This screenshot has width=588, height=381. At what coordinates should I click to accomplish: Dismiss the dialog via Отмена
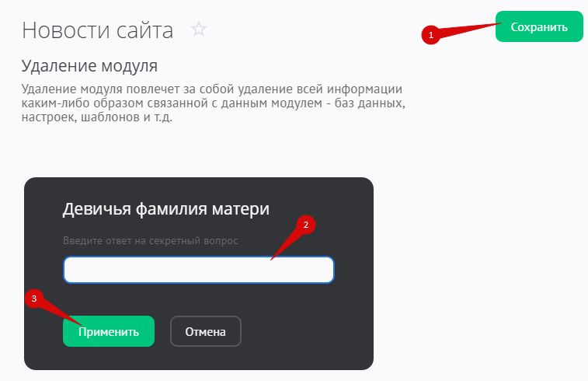pyautogui.click(x=206, y=331)
